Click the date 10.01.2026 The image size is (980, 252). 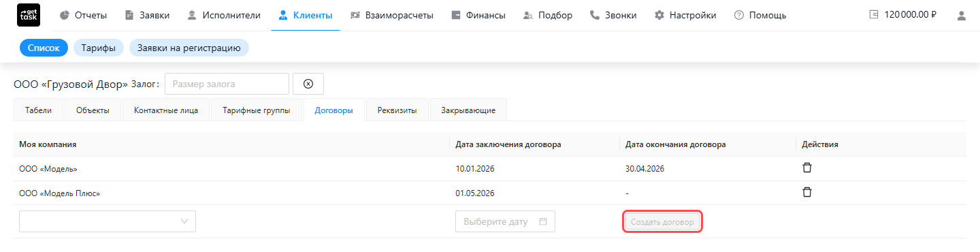pos(475,169)
